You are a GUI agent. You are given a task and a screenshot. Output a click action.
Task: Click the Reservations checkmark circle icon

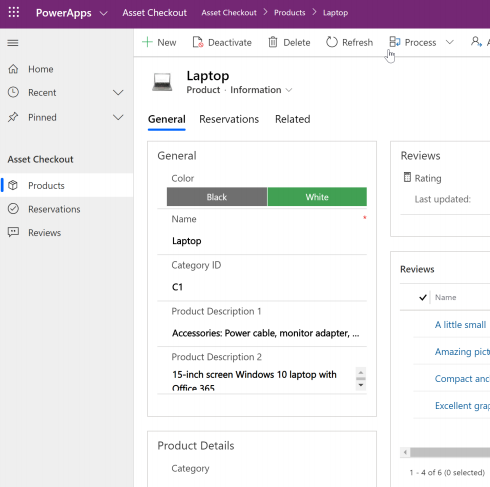(x=13, y=209)
